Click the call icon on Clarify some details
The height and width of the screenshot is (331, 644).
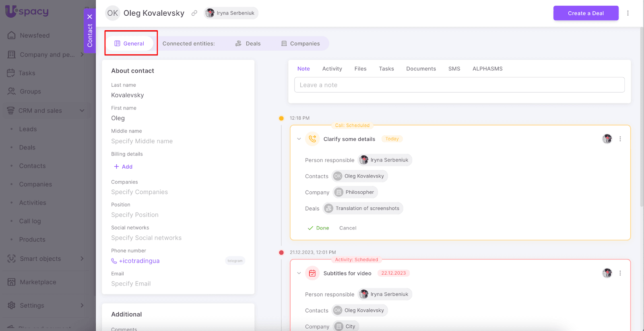click(312, 139)
